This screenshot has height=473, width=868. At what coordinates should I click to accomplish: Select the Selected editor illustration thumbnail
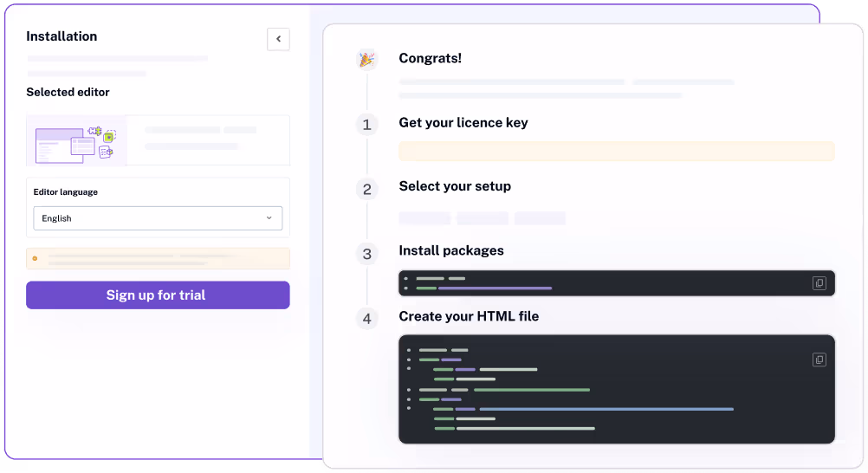76,140
